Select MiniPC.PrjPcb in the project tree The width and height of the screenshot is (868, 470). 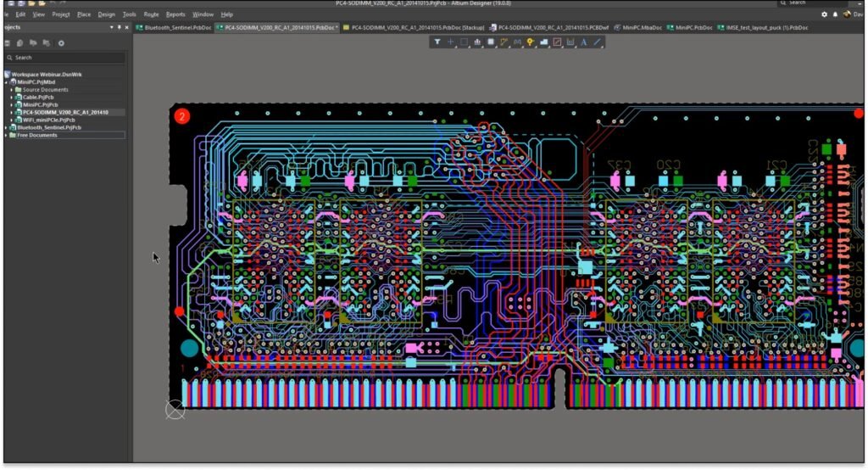(41, 104)
